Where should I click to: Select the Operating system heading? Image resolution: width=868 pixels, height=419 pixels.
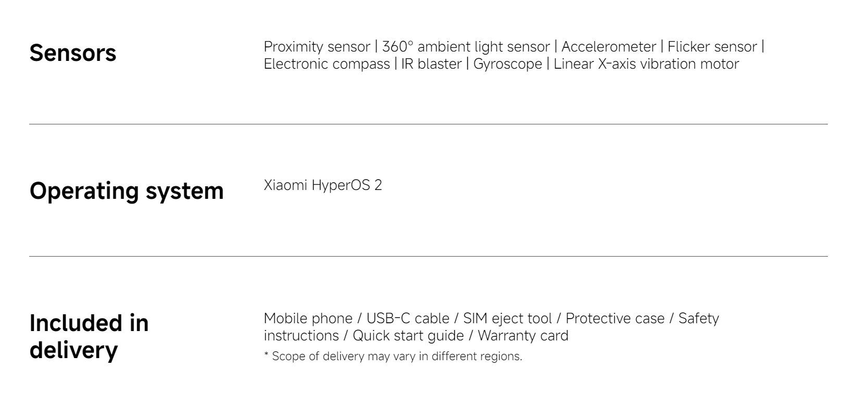coord(127,191)
